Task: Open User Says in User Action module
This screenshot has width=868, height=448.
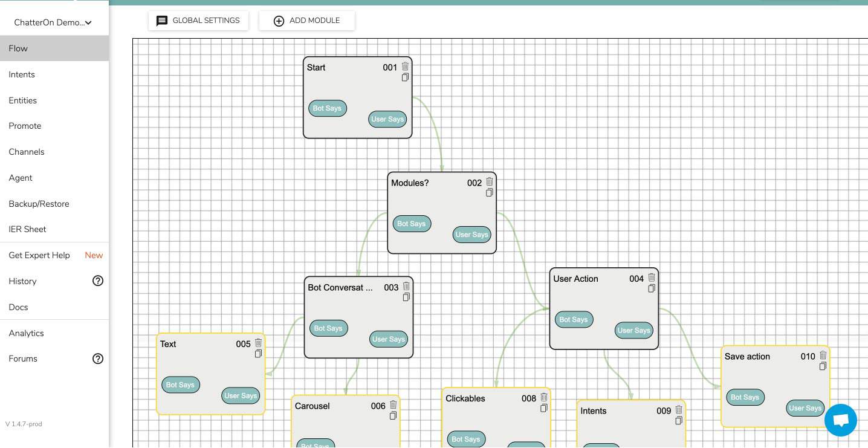Action: click(633, 330)
